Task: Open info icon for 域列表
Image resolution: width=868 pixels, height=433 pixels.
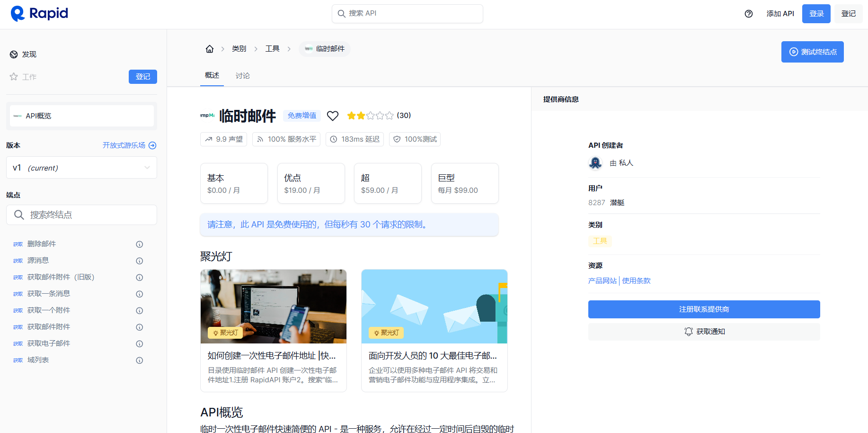Action: tap(140, 361)
